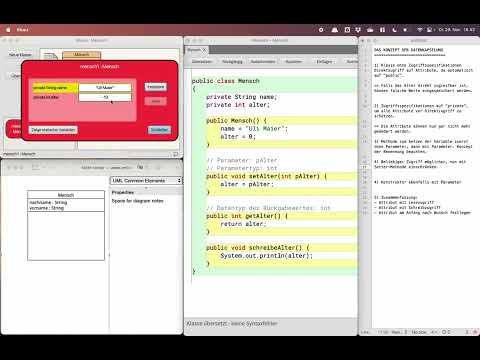
Task: Click the 'Klasse übersetzt' status message
Action: click(232, 323)
